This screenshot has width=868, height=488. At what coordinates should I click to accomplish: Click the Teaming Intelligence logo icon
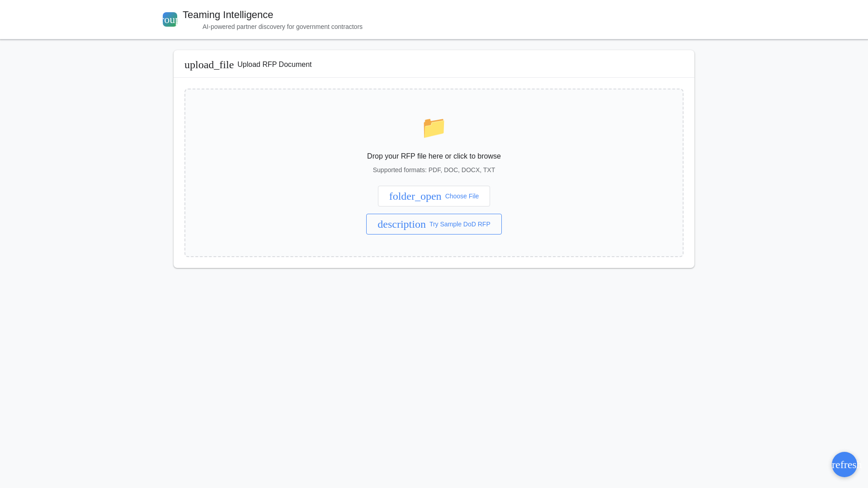point(170,19)
